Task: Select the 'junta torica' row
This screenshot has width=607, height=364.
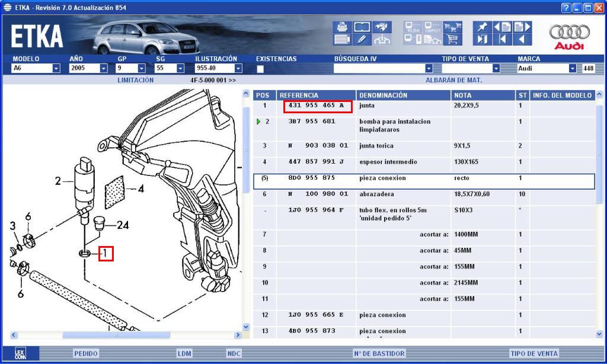Action: point(424,149)
